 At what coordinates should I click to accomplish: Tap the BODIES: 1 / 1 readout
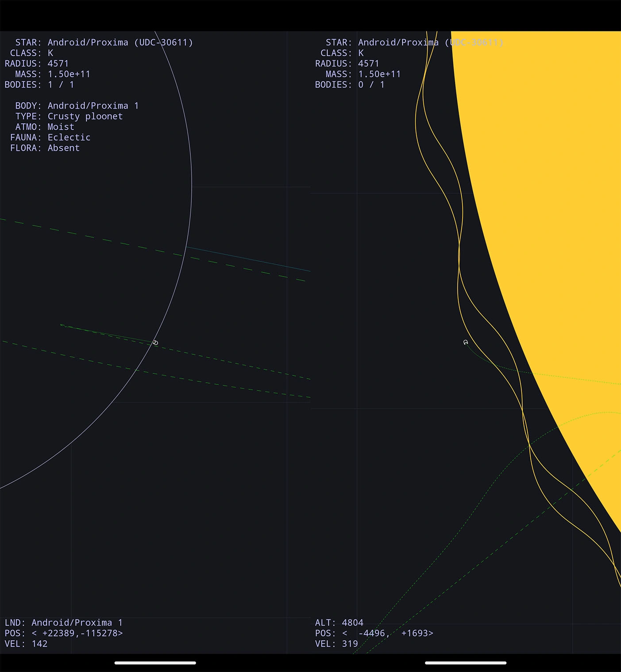pyautogui.click(x=39, y=85)
